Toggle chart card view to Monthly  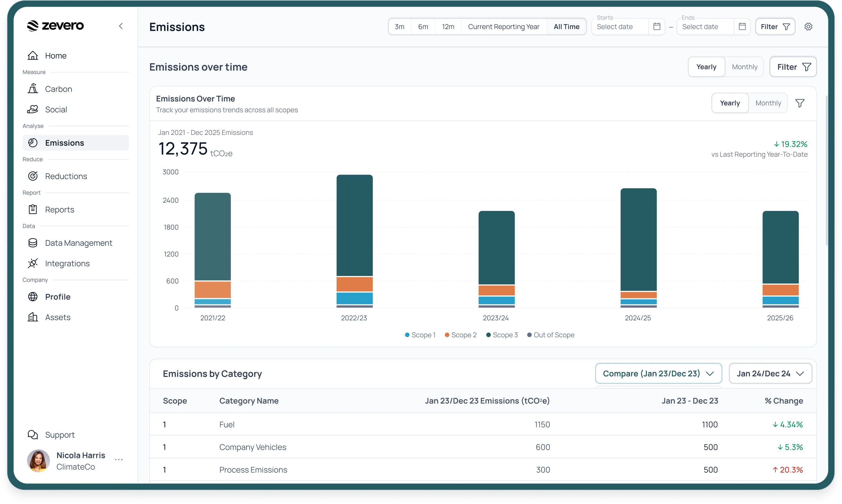(x=768, y=103)
